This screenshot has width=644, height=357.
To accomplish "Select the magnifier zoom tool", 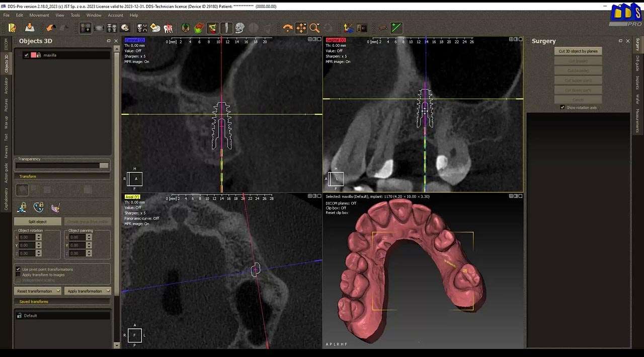I will pyautogui.click(x=314, y=28).
